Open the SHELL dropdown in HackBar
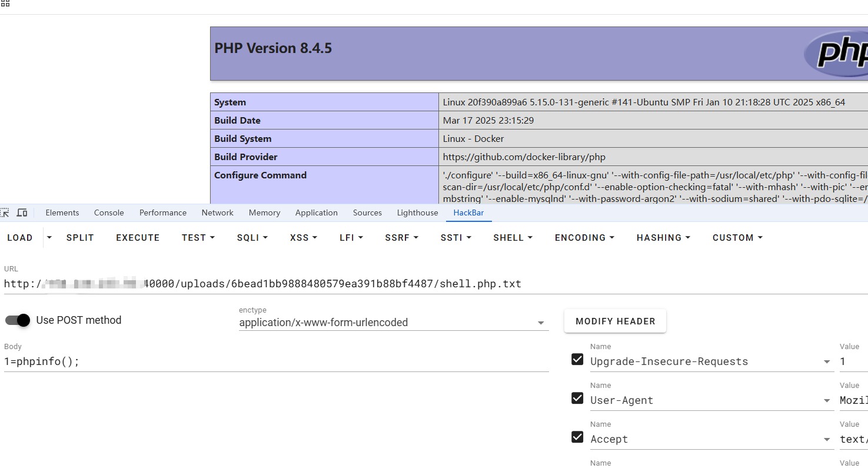868x468 pixels. pyautogui.click(x=513, y=238)
